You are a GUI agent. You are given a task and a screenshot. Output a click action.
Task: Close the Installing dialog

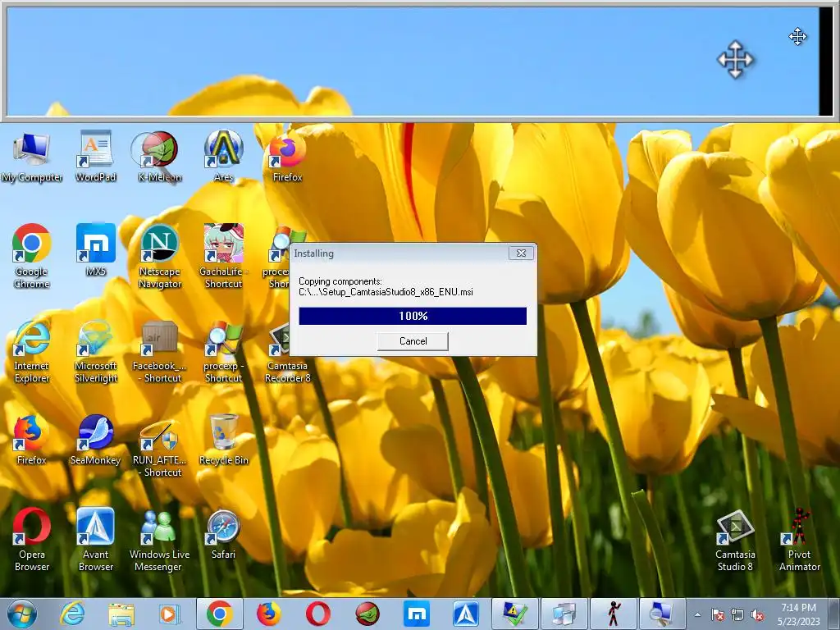click(521, 253)
